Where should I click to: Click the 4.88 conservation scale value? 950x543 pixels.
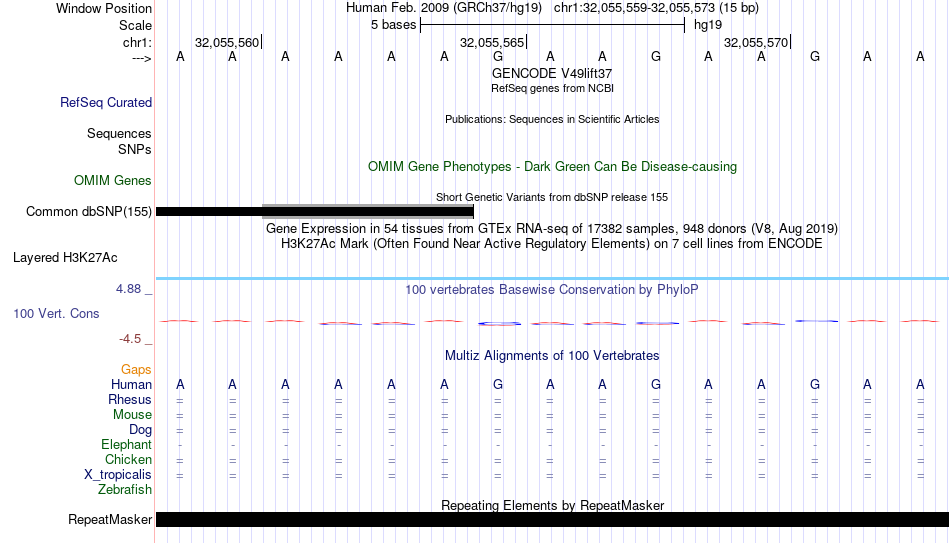(x=128, y=289)
